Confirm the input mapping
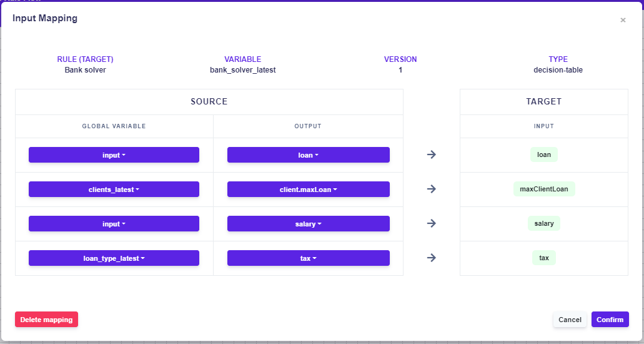The height and width of the screenshot is (344, 644). 610,320
